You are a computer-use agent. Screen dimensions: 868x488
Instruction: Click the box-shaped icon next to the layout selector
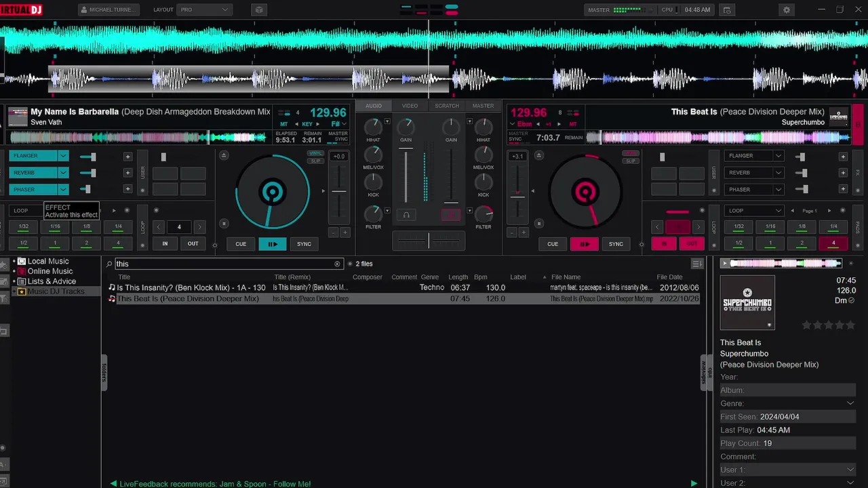258,10
